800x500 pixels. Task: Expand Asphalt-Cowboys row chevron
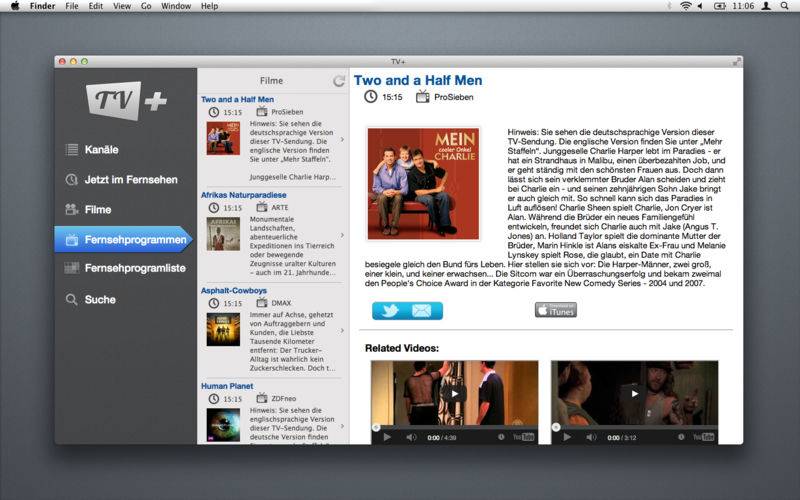tap(342, 331)
